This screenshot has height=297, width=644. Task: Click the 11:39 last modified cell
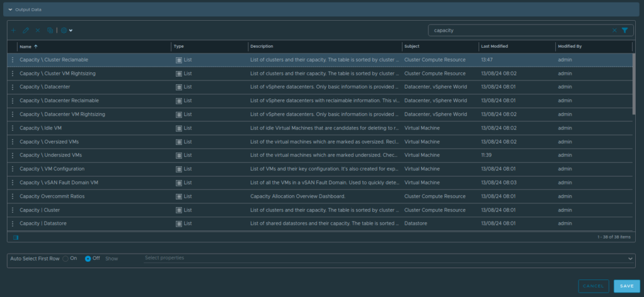pos(487,155)
